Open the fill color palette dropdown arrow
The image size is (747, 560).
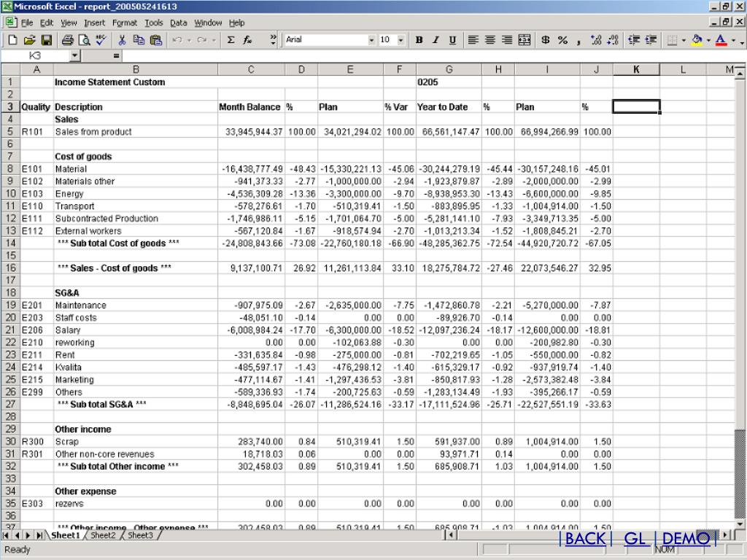708,40
